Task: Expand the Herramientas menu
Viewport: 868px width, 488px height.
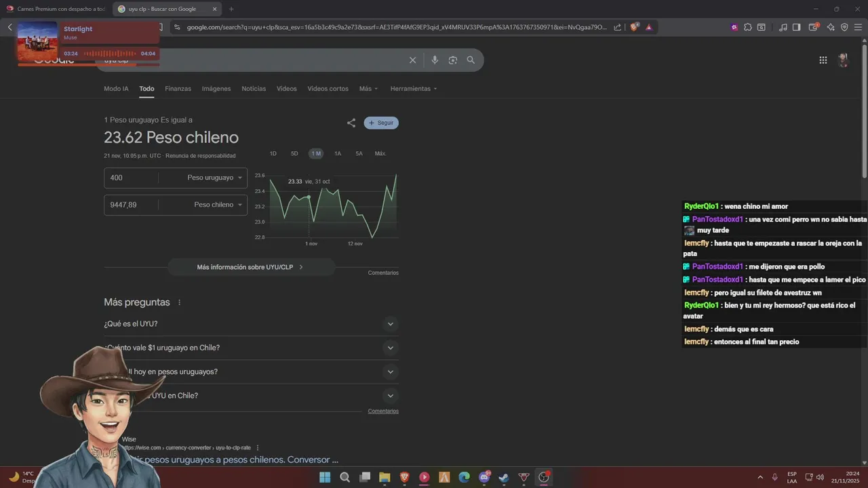Action: [414, 89]
